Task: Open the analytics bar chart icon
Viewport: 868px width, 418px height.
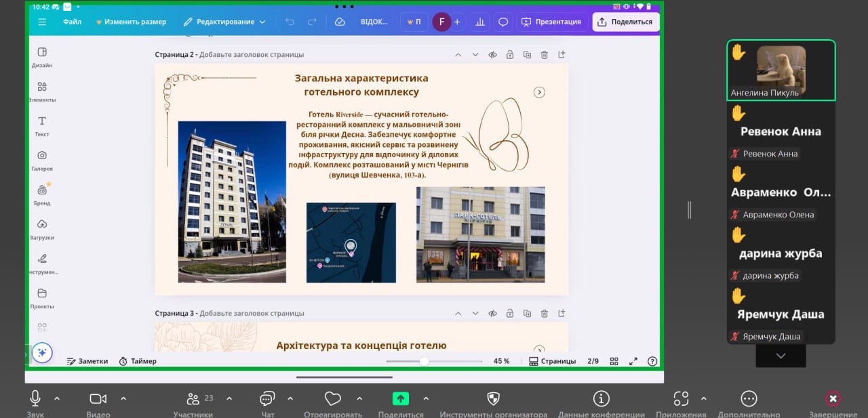Action: (481, 22)
